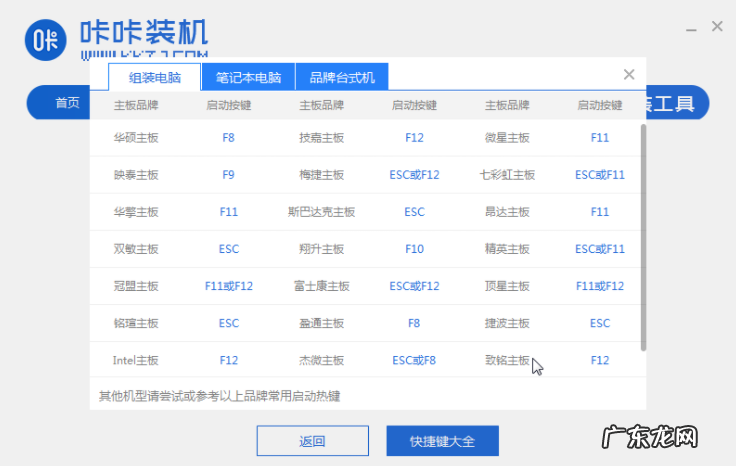Select the F11 key for 微星主板
The height and width of the screenshot is (466, 736).
tap(600, 138)
